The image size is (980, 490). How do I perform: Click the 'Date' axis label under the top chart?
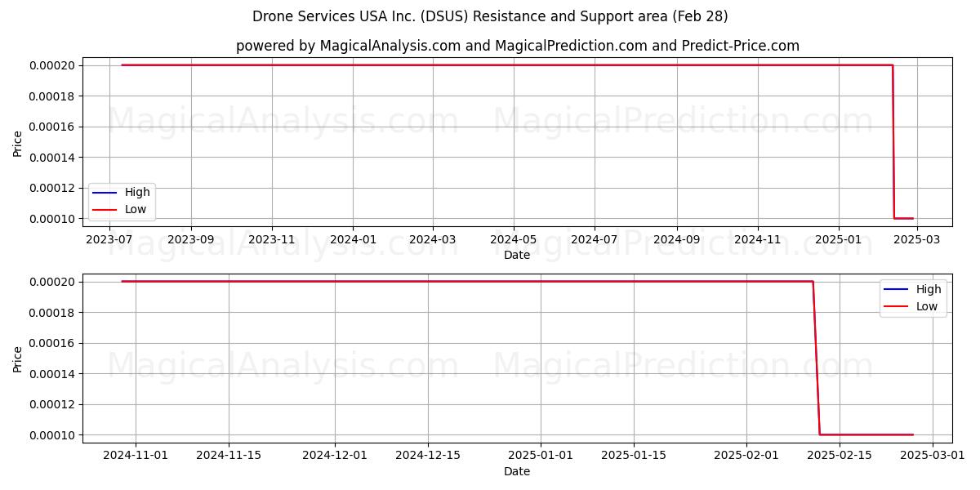tap(517, 255)
